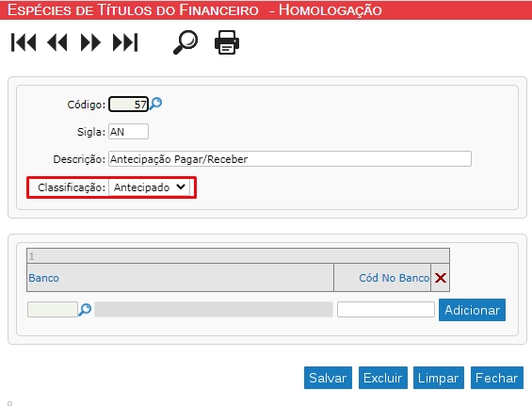Click the lookup magnifier beside Código

pos(155,104)
